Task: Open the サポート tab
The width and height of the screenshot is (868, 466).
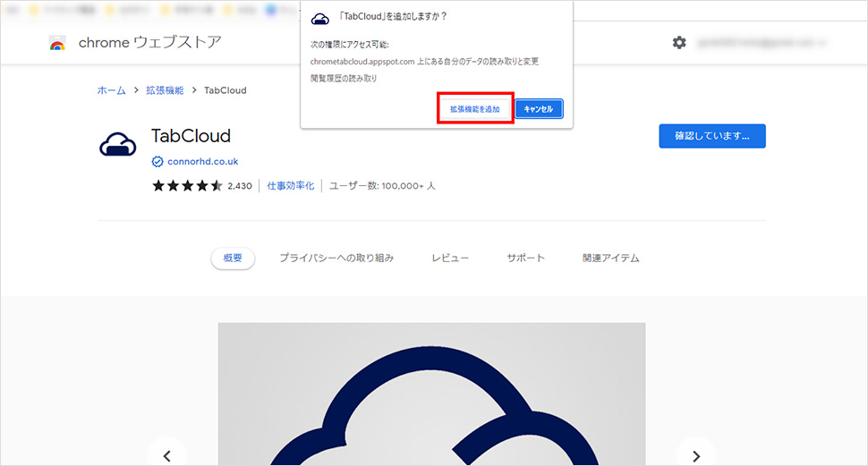Action: [526, 258]
